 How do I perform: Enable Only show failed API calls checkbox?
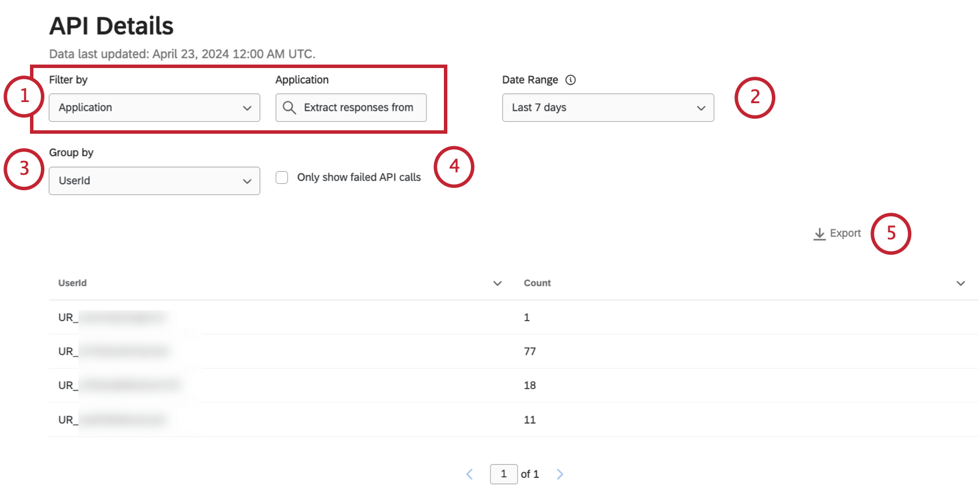(x=282, y=178)
